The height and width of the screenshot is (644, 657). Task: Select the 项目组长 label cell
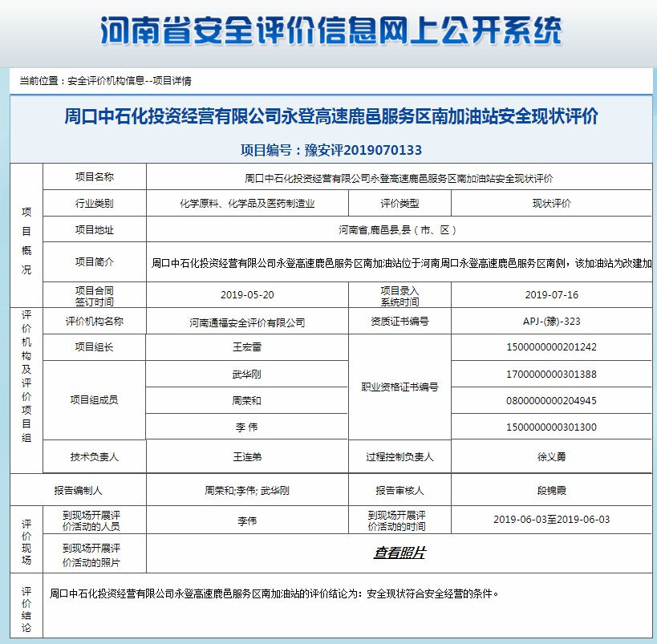tap(95, 347)
